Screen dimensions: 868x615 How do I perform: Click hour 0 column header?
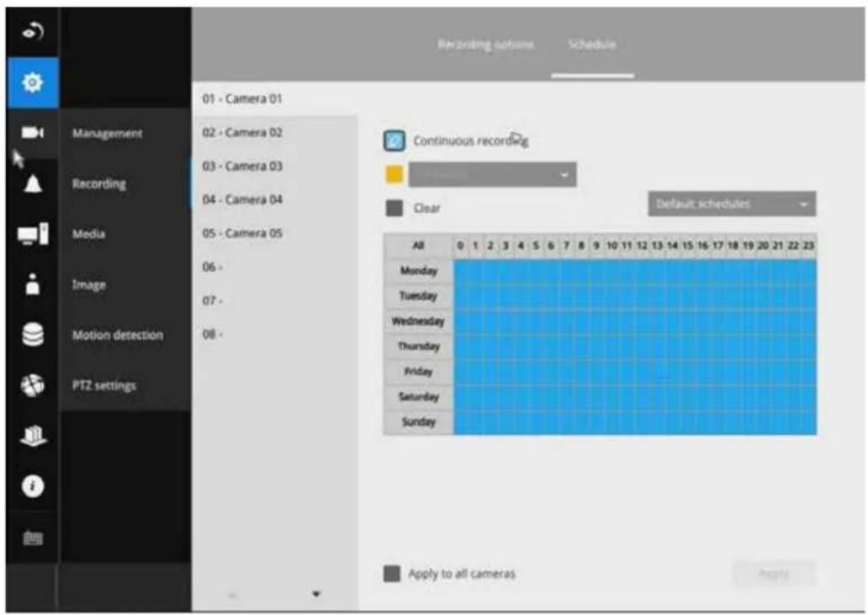[x=461, y=245]
